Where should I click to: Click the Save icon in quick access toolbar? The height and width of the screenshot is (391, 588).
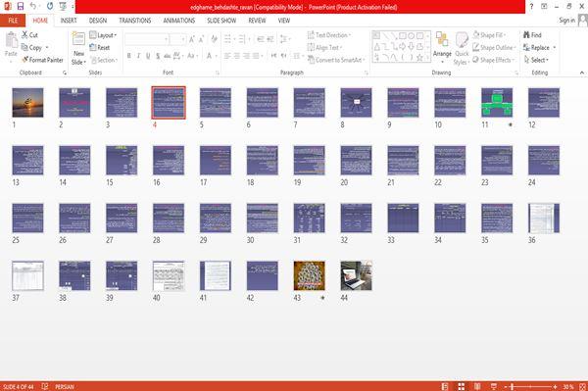click(21, 7)
